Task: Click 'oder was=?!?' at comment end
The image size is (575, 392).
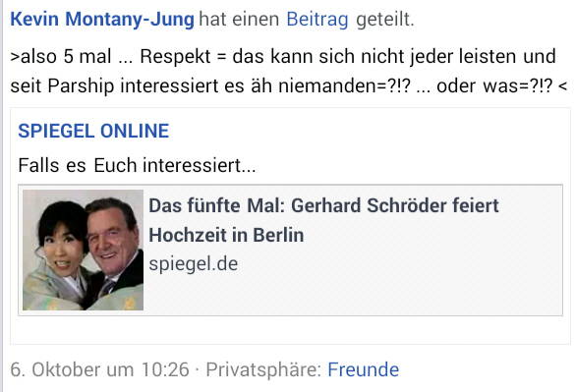Action: tap(494, 86)
